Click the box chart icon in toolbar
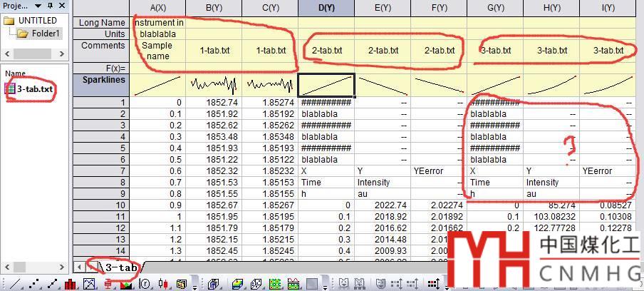 (108, 284)
